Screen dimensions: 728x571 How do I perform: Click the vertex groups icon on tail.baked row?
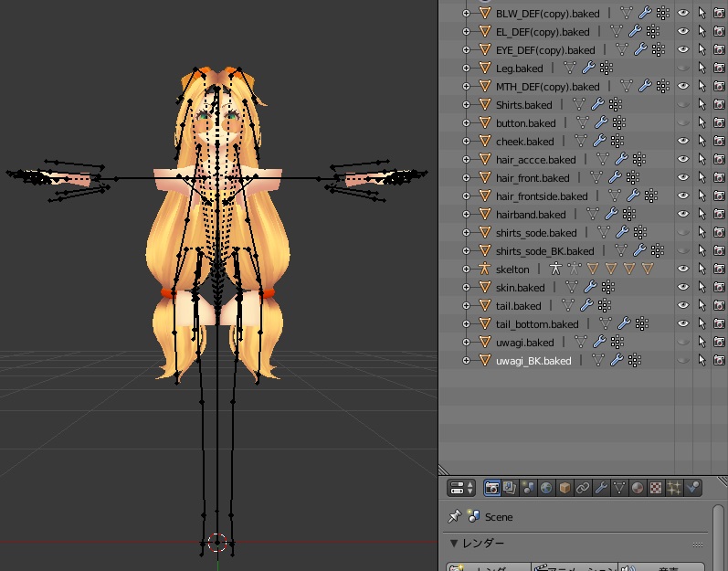click(x=605, y=305)
